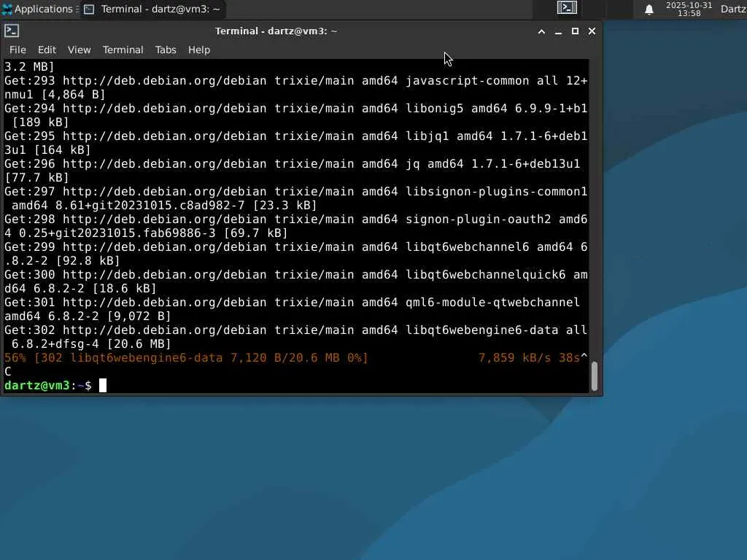The image size is (747, 560).
Task: Click the terminal icon in window title bar
Action: pos(12,31)
